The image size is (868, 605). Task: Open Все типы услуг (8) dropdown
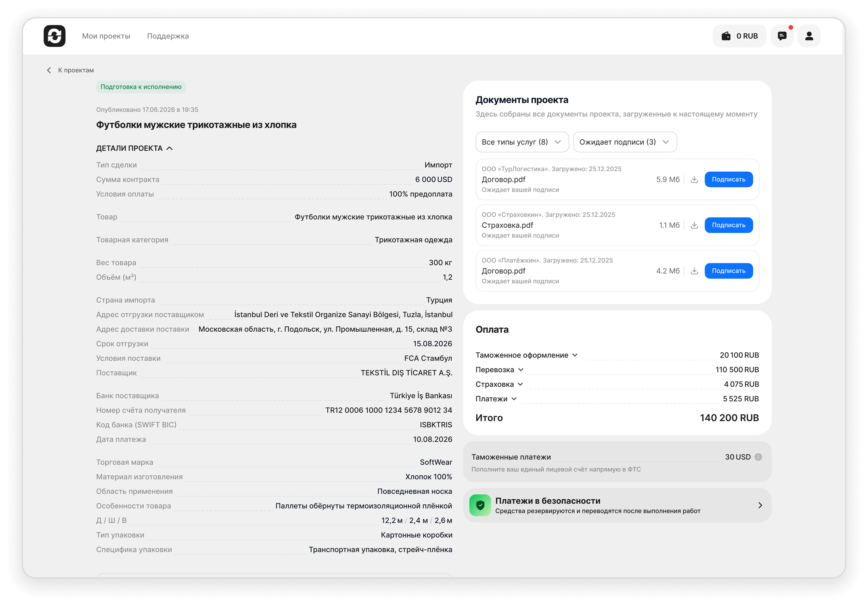522,142
